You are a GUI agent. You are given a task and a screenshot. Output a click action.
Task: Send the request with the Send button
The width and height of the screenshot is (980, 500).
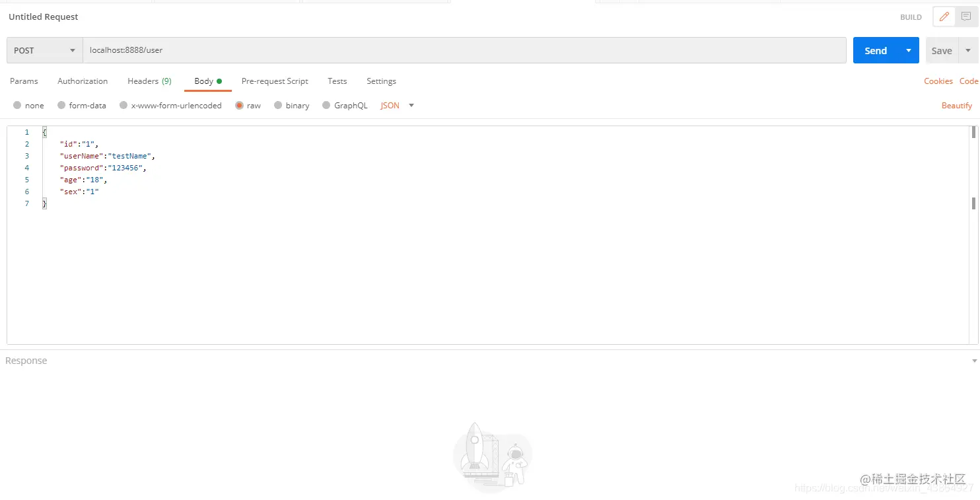pos(876,50)
